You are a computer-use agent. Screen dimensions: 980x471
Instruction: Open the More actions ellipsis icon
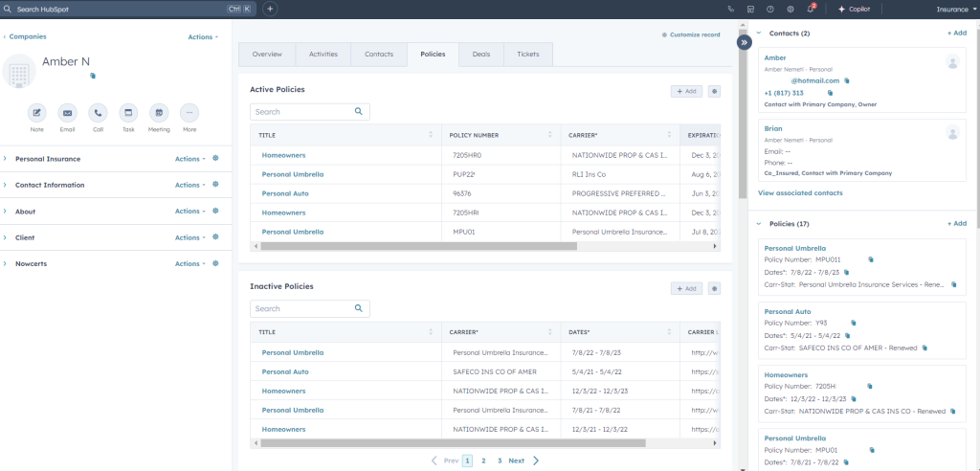point(189,112)
